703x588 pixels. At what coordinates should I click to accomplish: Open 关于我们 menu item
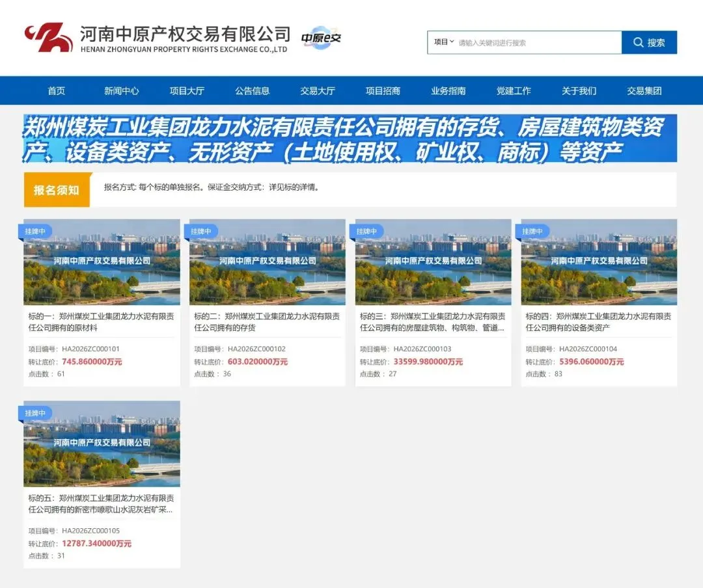pyautogui.click(x=579, y=91)
